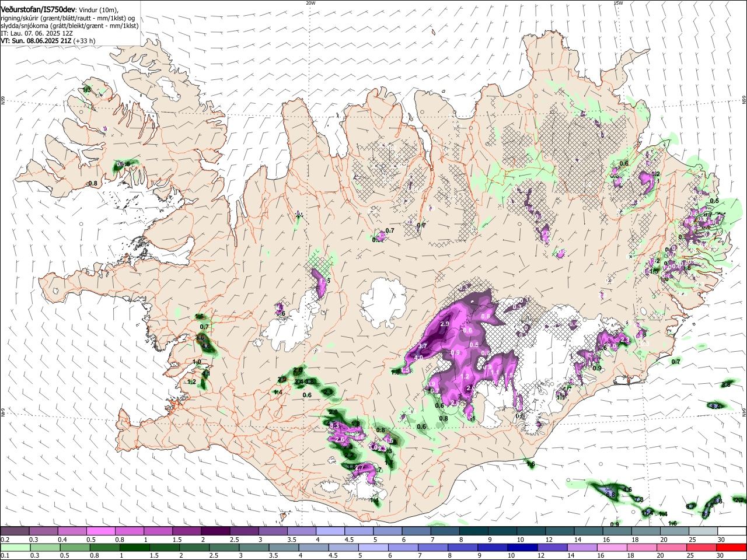
Task: Pick the lower legend swatch labeled 0.8
Action: [x=105, y=547]
